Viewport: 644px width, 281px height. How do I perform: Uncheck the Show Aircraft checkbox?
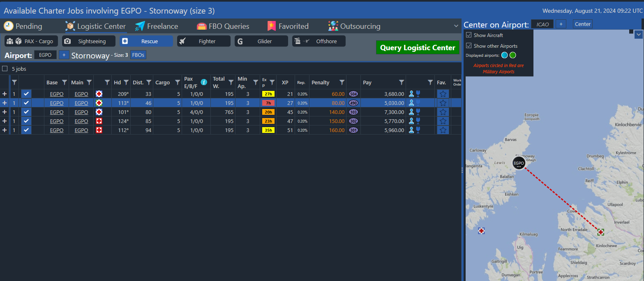coord(469,35)
